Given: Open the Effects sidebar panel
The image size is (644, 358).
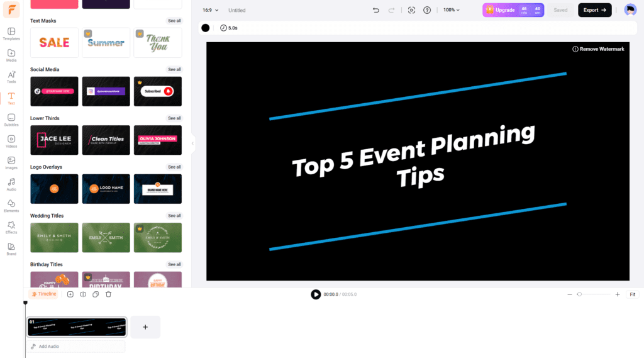Looking at the screenshot, I should tap(11, 227).
